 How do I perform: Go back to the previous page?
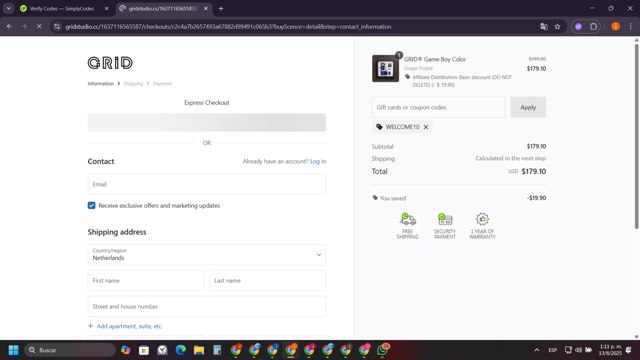tap(9, 27)
